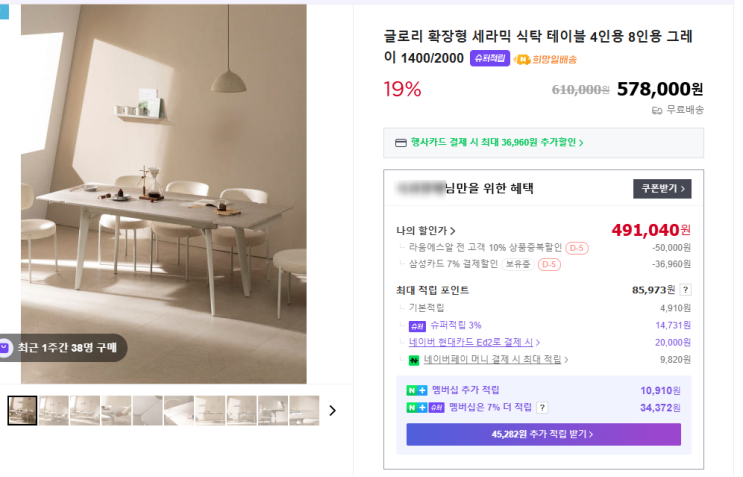Click the help icon beside 85,973원 points
The height and width of the screenshot is (477, 743).
pyautogui.click(x=685, y=290)
